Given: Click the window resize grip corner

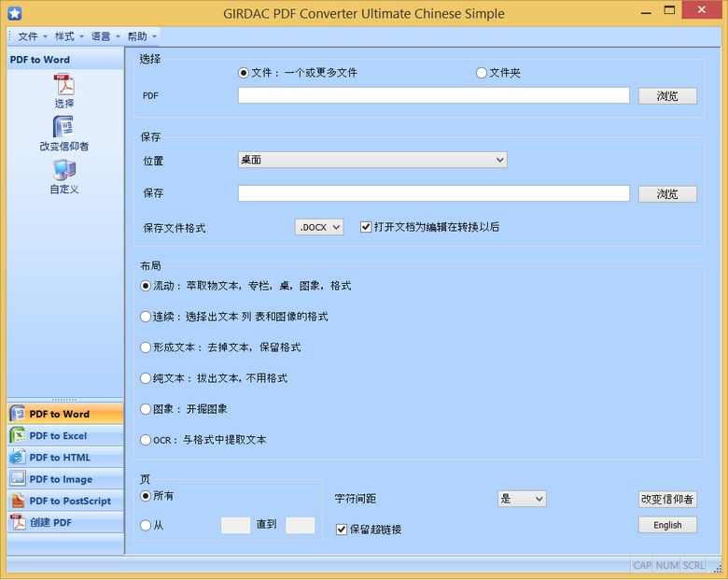Looking at the screenshot, I should pyautogui.click(x=719, y=568).
